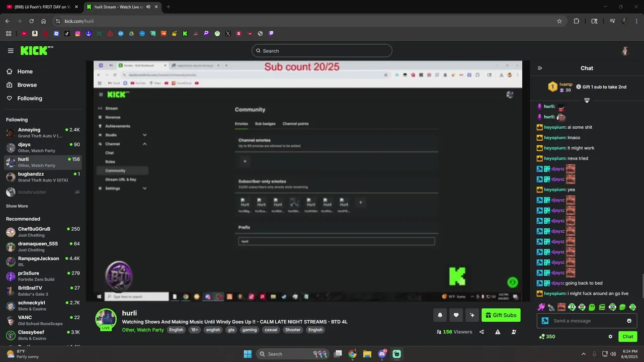Screen dimensions: 644x362
Task: Click the share stream icon
Action: pyautogui.click(x=481, y=332)
